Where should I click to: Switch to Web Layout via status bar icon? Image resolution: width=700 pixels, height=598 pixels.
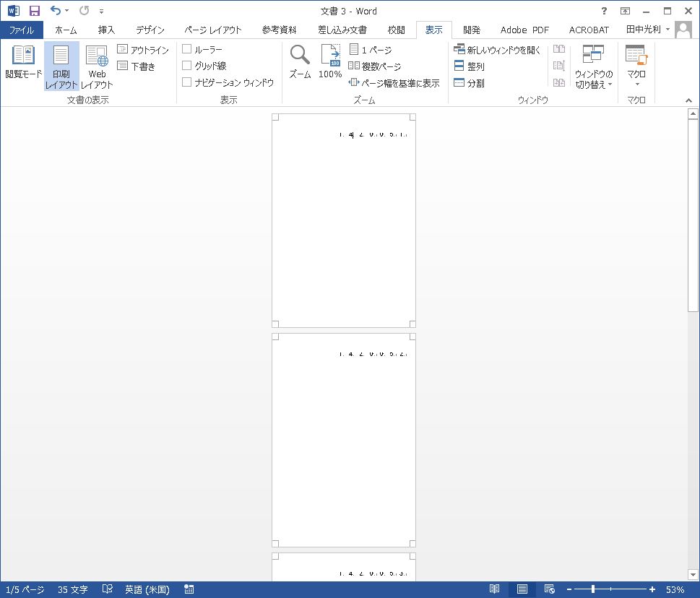550,589
